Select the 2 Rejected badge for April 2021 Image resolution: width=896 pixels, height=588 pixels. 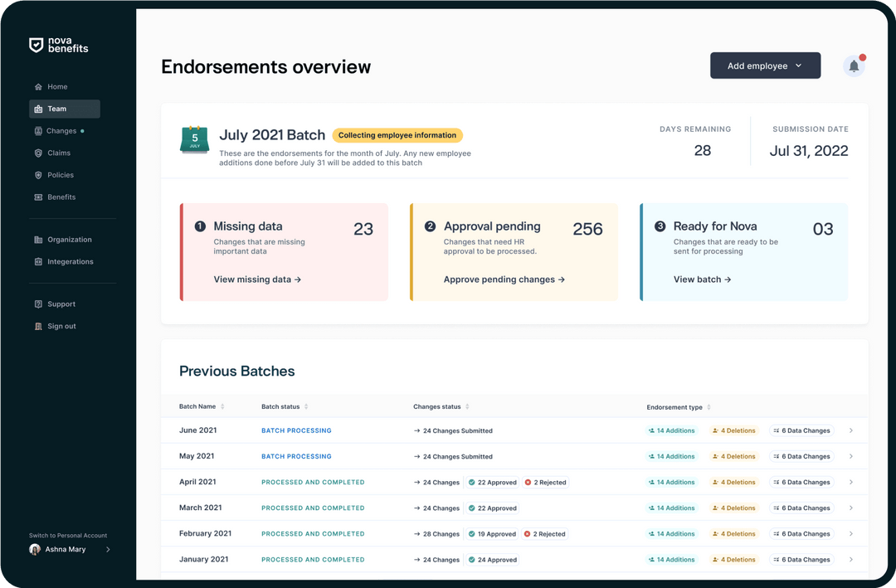coord(545,483)
